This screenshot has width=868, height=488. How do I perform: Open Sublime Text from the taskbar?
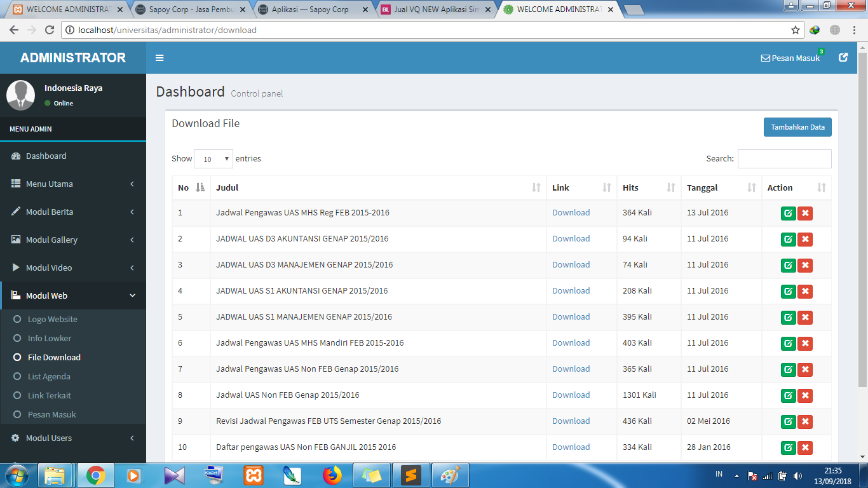click(410, 475)
